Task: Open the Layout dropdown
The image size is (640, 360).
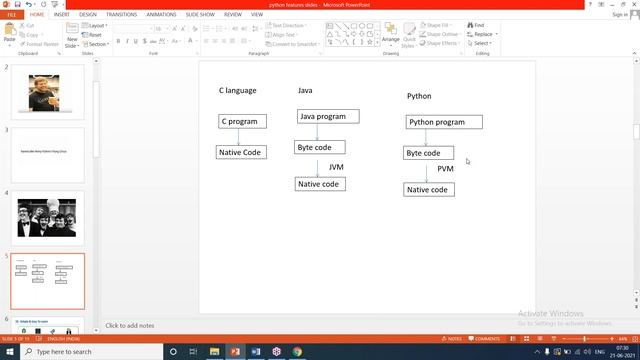Action: click(x=95, y=25)
